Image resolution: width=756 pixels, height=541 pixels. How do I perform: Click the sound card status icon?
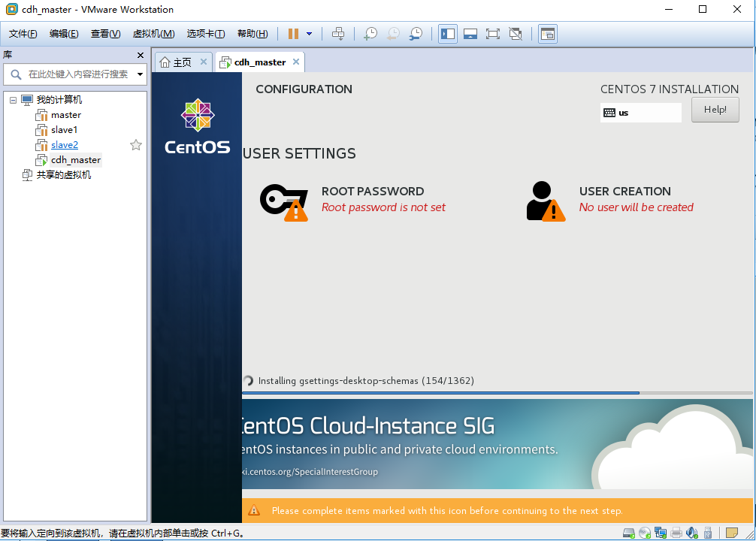pyautogui.click(x=692, y=533)
